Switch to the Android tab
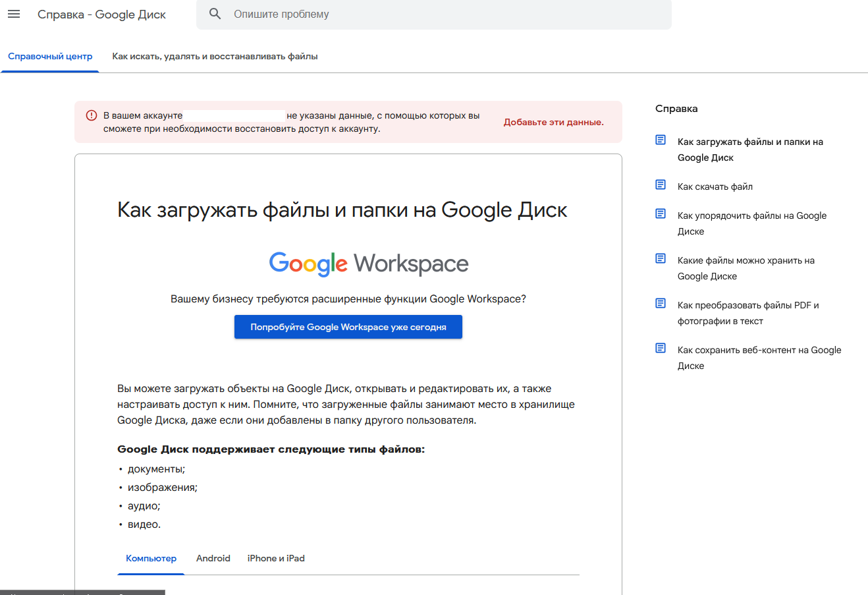 (213, 558)
